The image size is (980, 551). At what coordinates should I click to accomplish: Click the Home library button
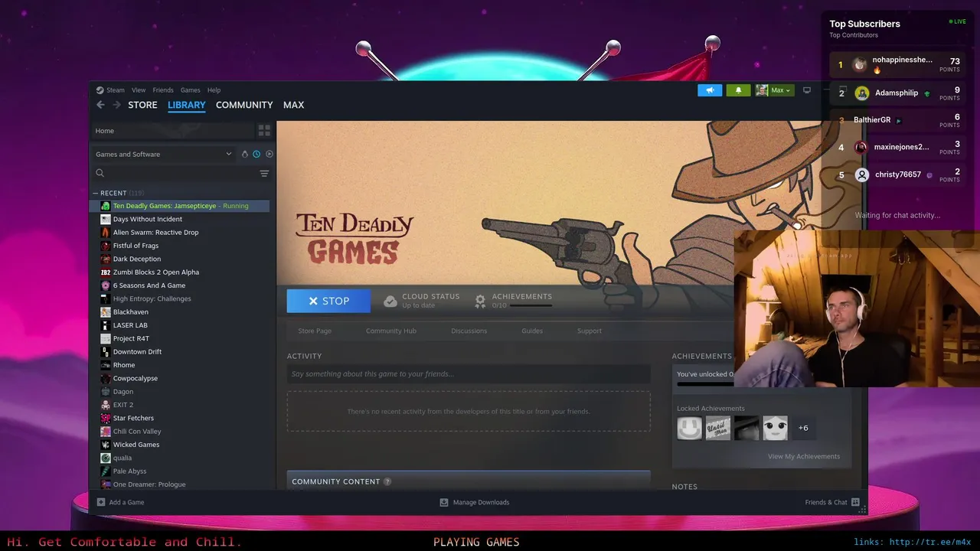(173, 131)
